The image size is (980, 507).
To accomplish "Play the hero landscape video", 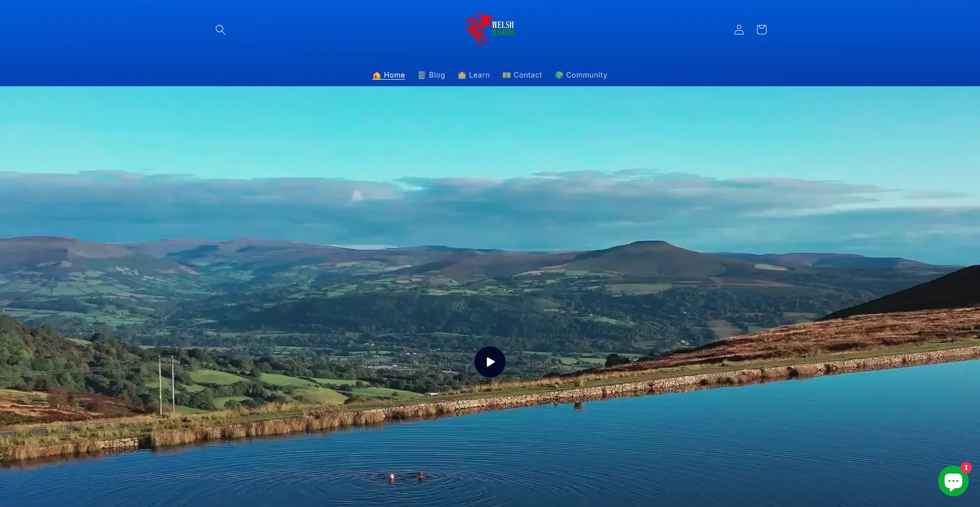I will [490, 362].
